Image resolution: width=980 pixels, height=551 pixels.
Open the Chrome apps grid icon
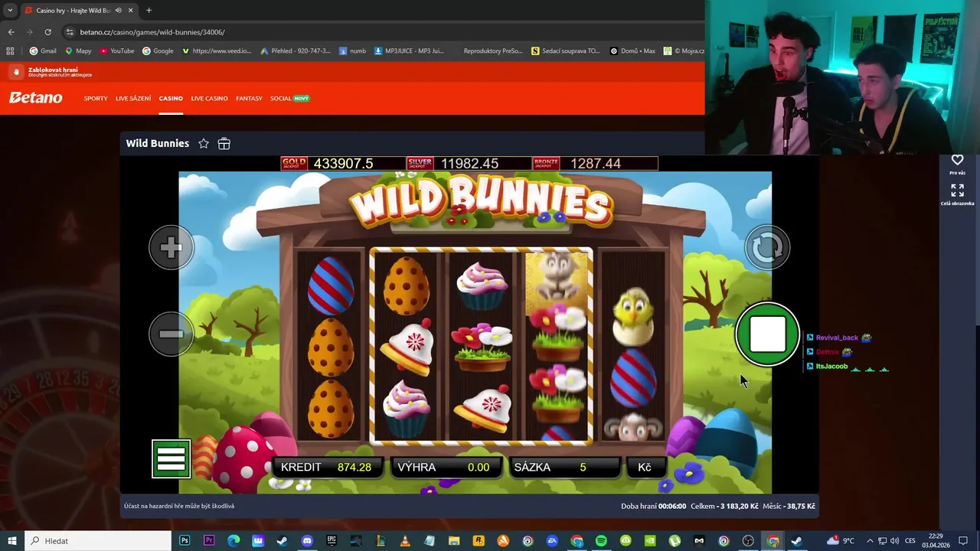10,51
